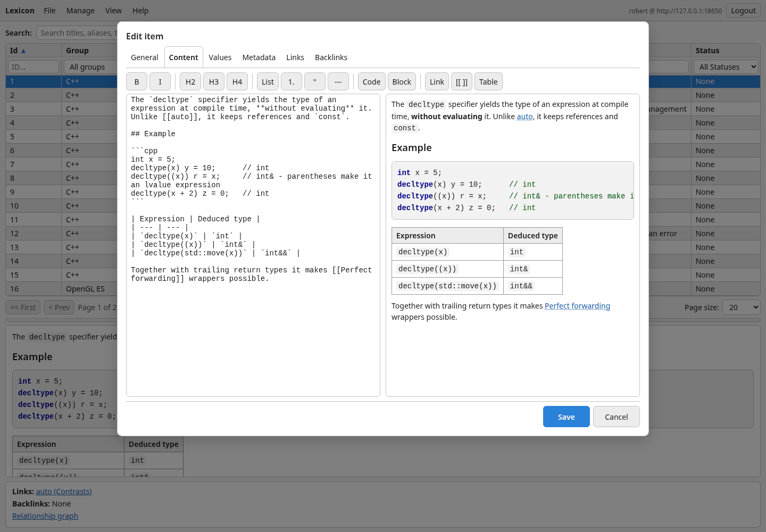Viewport: 766px width, 532px height.
Task: Save the edited item
Action: [567, 417]
